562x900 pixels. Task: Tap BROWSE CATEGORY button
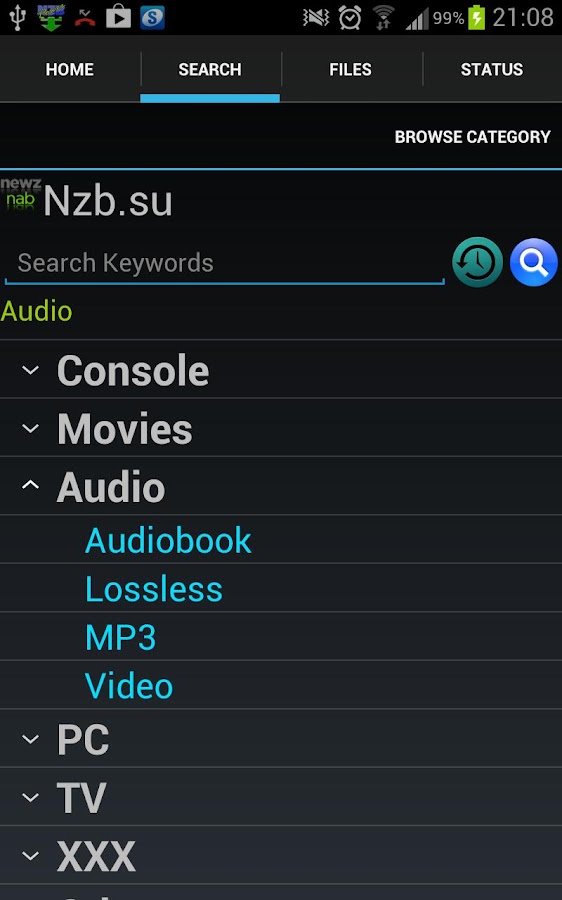pos(472,137)
